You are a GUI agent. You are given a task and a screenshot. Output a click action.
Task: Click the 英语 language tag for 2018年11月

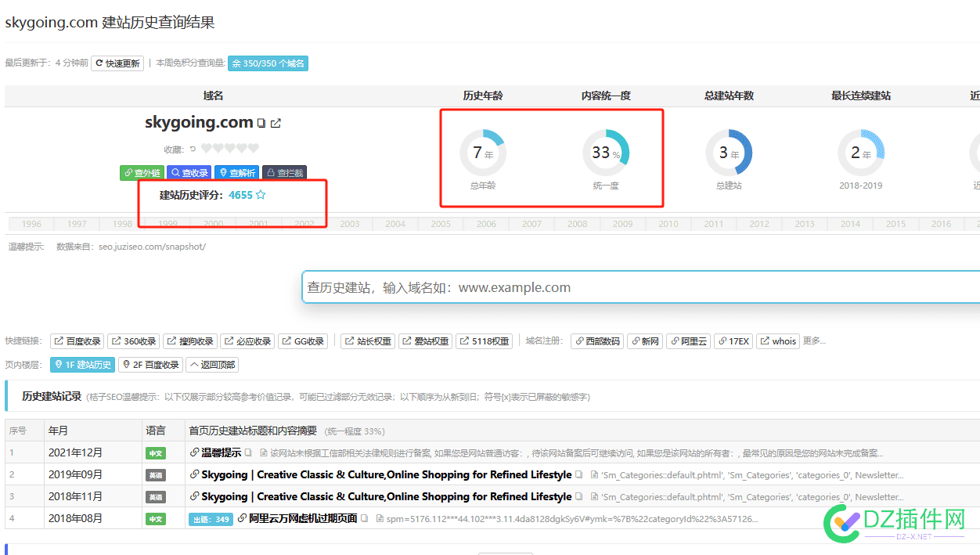click(156, 497)
